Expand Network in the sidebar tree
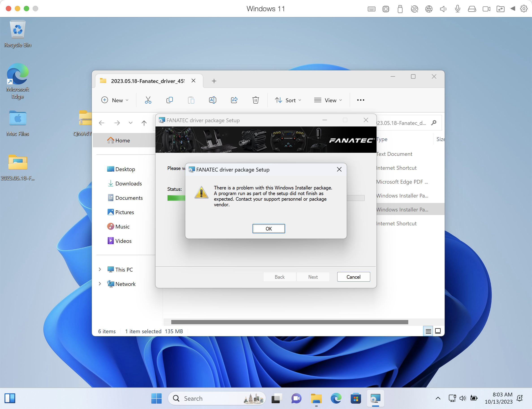Image resolution: width=532 pixels, height=409 pixels. 100,284
